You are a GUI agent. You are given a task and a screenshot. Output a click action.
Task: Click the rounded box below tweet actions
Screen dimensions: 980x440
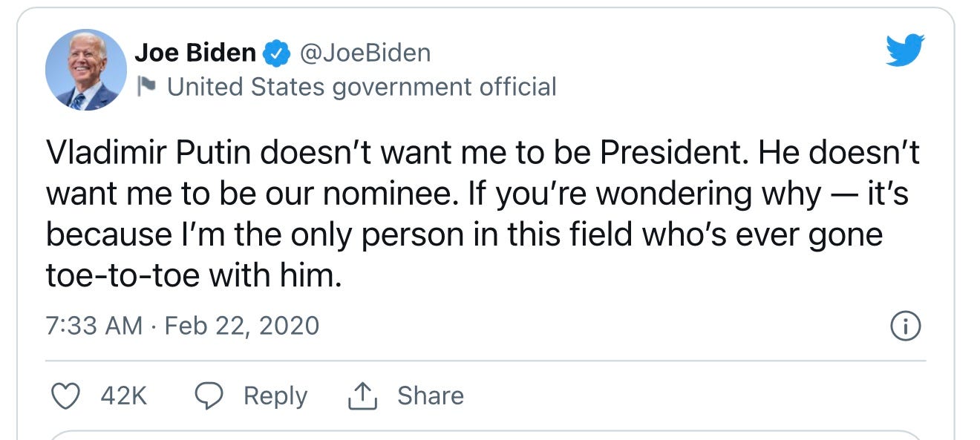(x=486, y=435)
